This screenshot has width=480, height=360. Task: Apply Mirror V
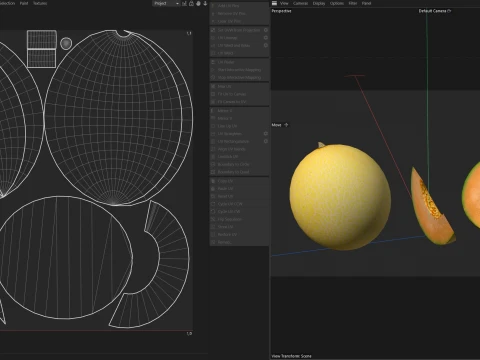pyautogui.click(x=239, y=118)
